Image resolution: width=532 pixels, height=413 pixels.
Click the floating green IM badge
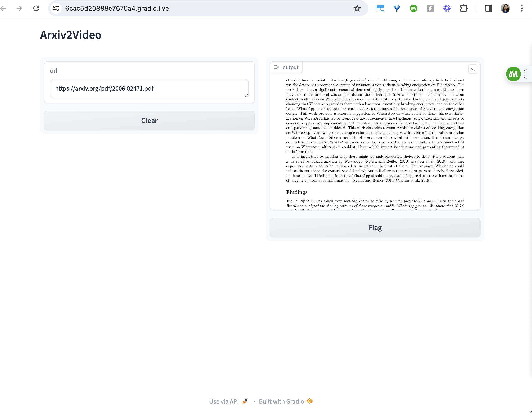pos(513,74)
